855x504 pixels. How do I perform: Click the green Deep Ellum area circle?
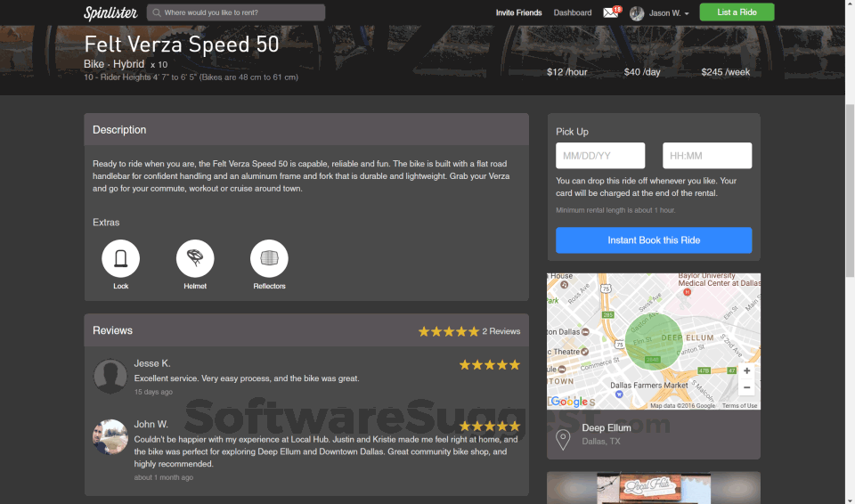click(x=654, y=341)
